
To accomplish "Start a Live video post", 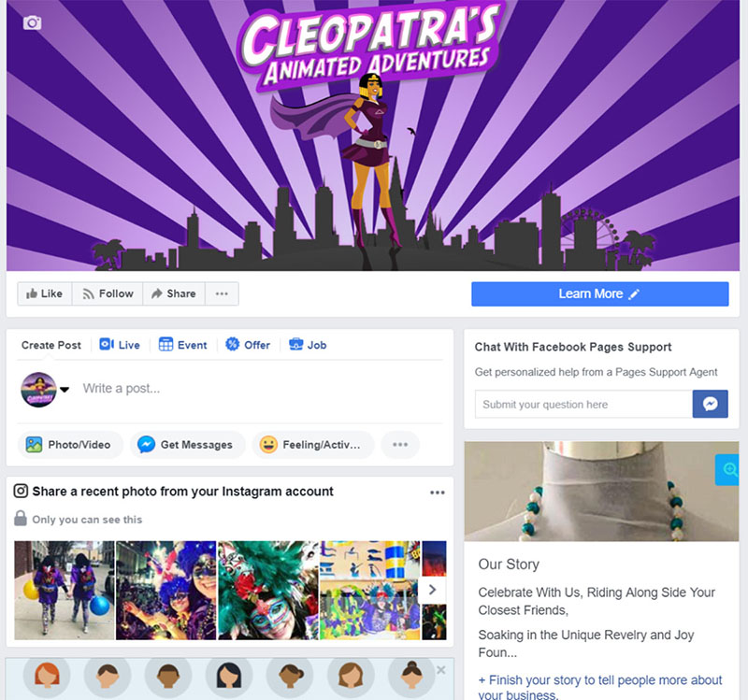I will pyautogui.click(x=120, y=345).
